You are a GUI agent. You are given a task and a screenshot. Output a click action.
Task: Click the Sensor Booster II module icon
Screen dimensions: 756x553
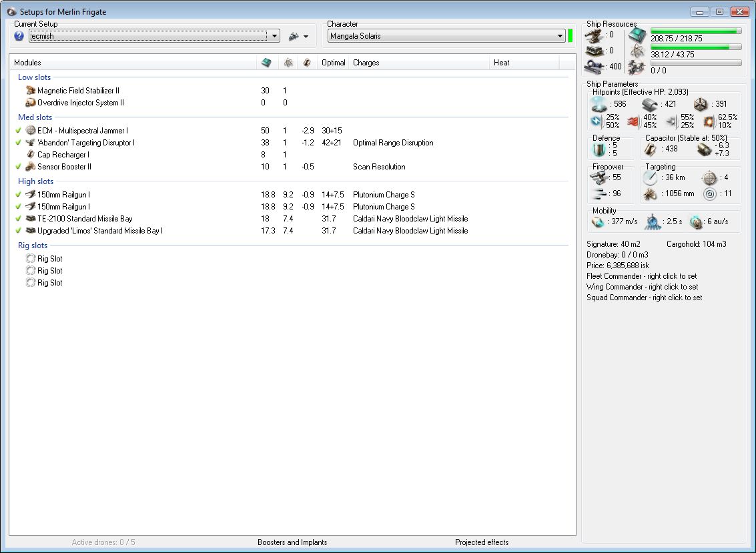tap(30, 167)
